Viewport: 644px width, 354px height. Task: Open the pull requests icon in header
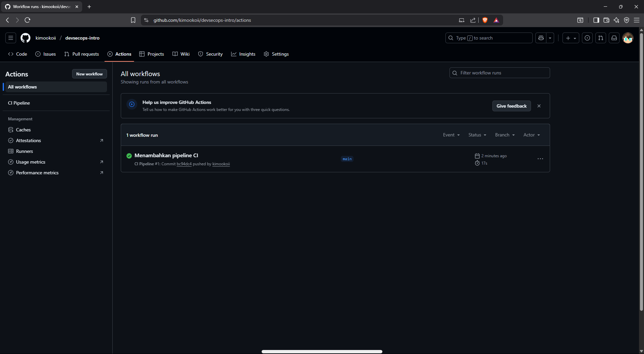(601, 38)
